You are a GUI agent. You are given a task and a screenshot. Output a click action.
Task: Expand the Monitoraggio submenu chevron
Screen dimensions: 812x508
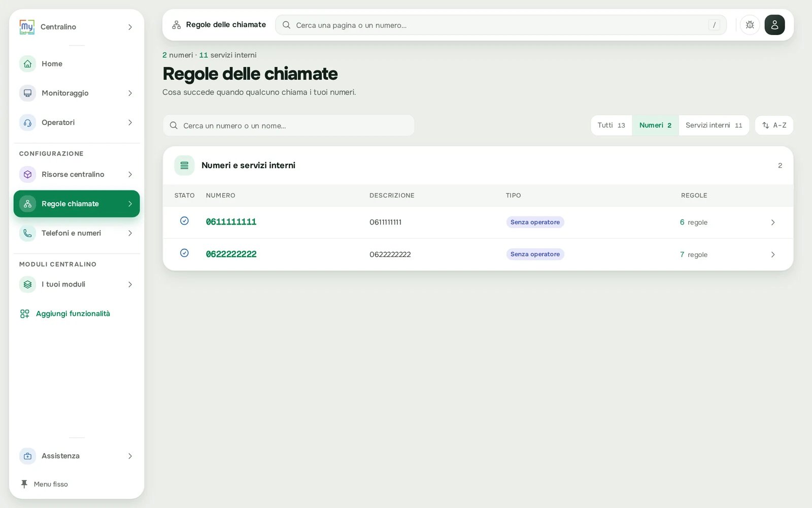point(130,93)
